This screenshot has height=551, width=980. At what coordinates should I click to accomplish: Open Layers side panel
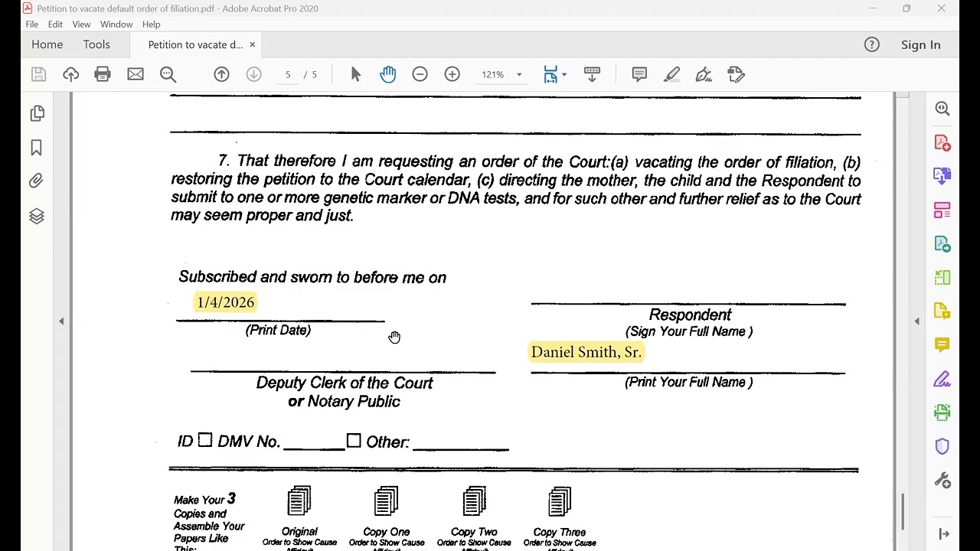tap(37, 216)
